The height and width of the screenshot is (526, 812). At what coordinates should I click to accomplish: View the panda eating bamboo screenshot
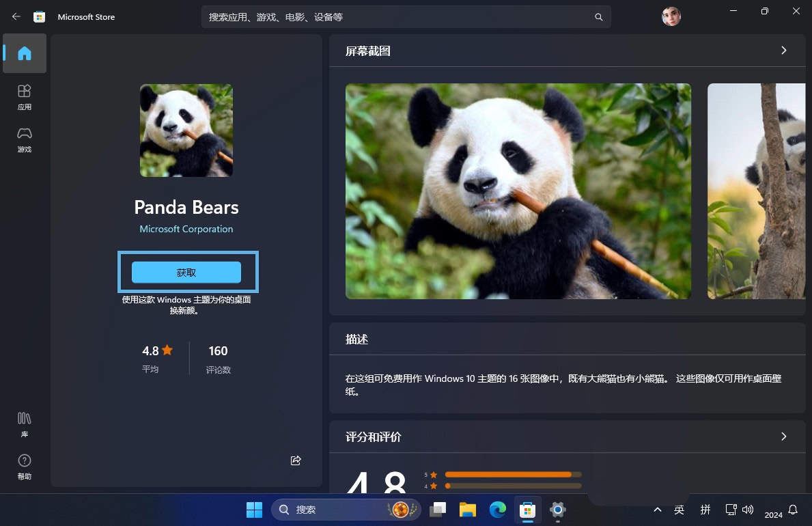(x=518, y=191)
